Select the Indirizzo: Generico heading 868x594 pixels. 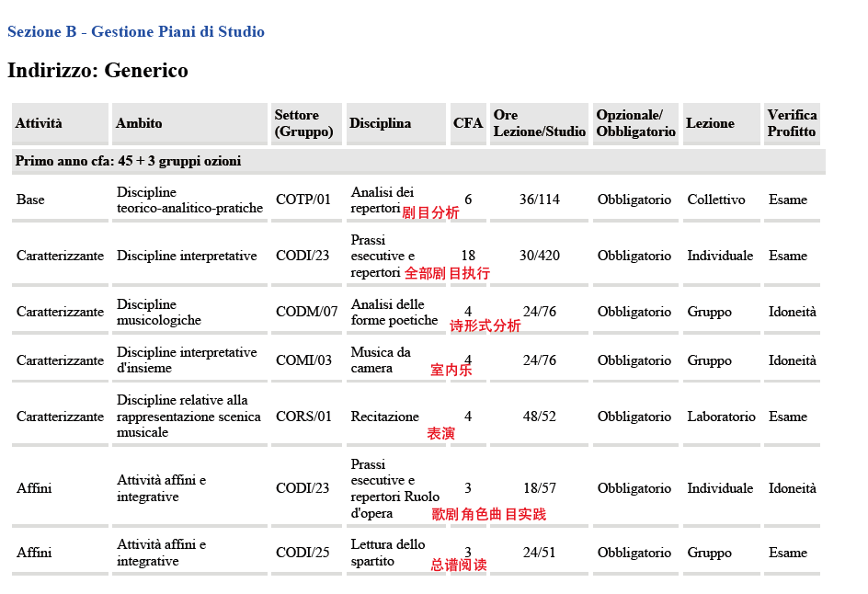(97, 70)
